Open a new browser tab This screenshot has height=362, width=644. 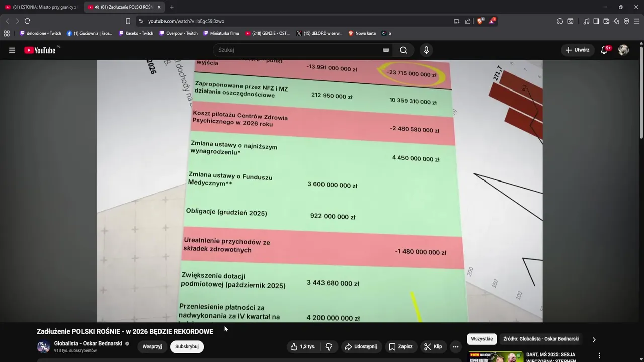tap(172, 7)
